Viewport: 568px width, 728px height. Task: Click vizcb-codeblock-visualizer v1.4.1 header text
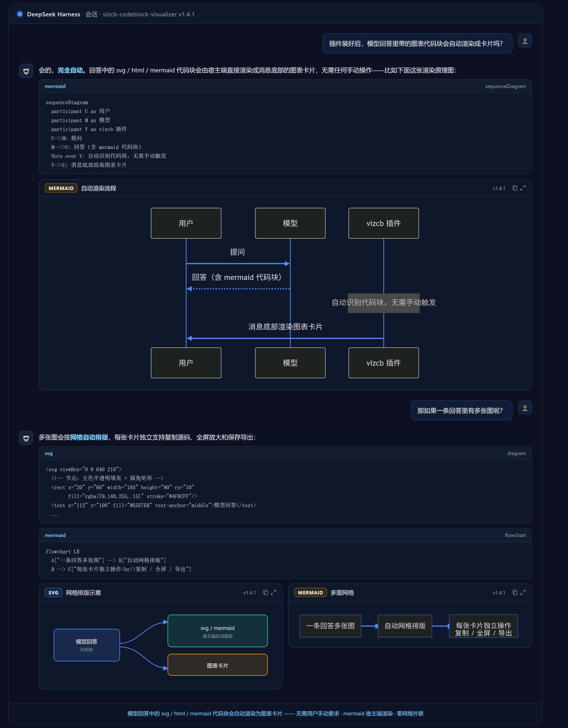coord(148,14)
